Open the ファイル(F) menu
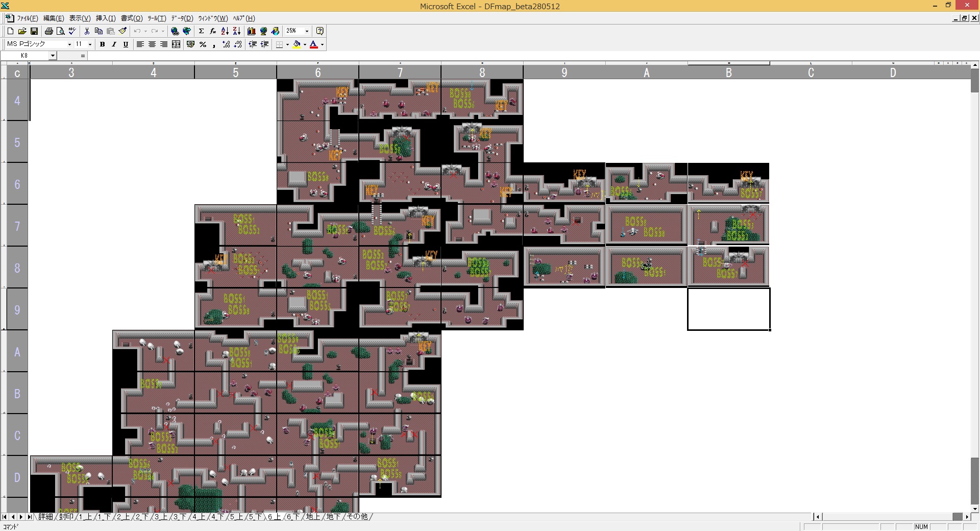The height and width of the screenshot is (531, 980). 28,18
